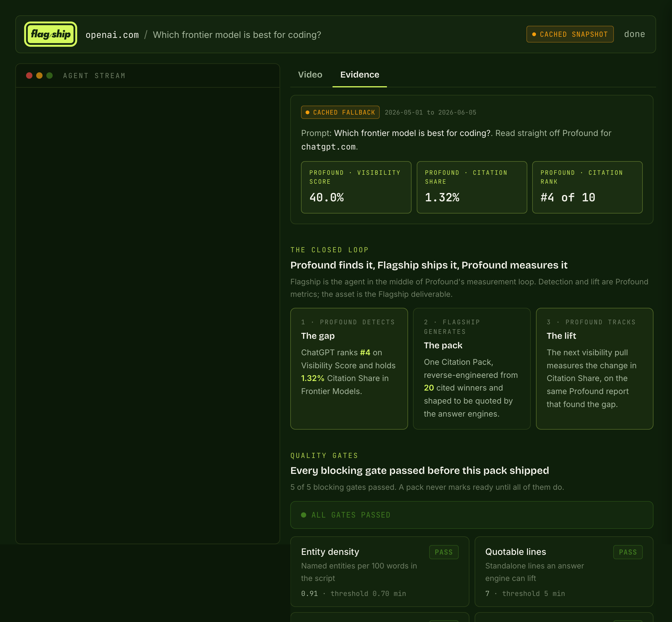The image size is (672, 622).
Task: Select the Evidence tab
Action: tap(359, 75)
